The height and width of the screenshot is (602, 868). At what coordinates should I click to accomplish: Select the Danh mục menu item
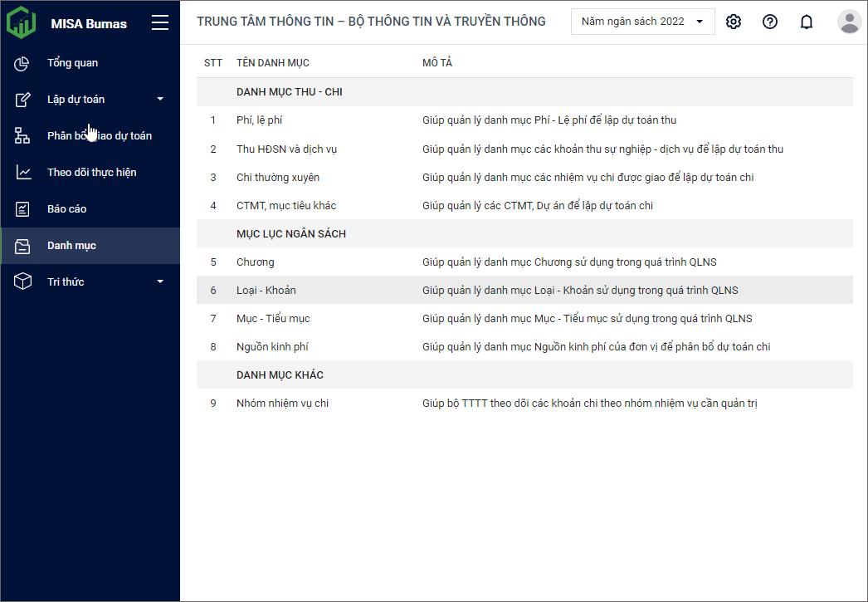[x=71, y=246]
